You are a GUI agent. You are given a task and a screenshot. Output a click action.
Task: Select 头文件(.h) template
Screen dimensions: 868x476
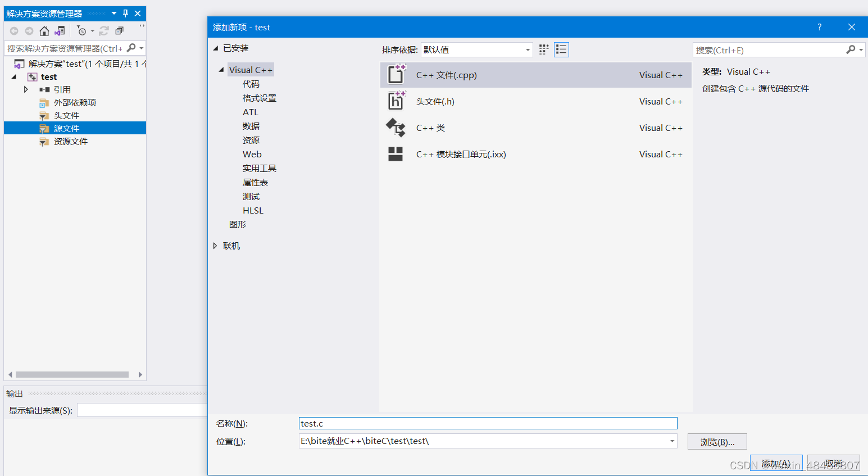535,101
